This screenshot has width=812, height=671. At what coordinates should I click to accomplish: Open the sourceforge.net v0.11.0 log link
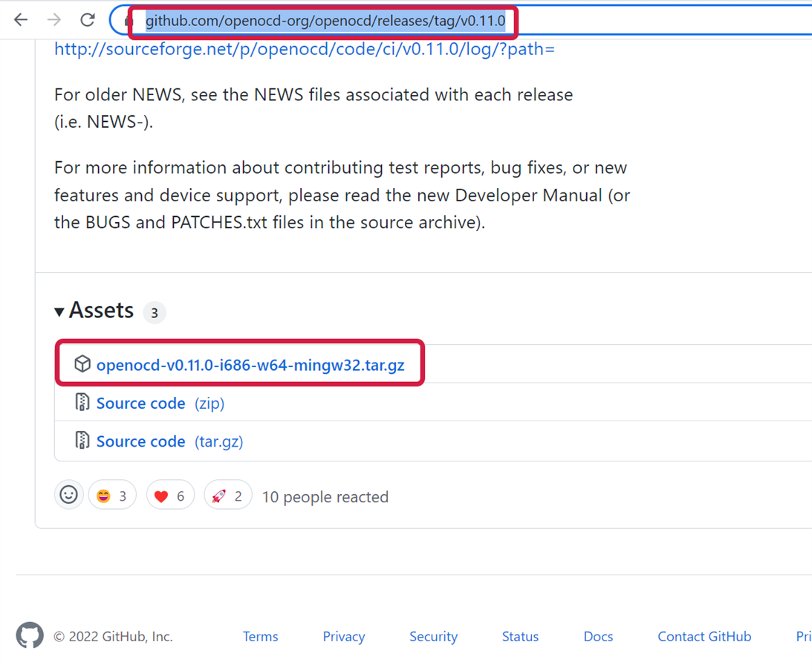pyautogui.click(x=305, y=49)
